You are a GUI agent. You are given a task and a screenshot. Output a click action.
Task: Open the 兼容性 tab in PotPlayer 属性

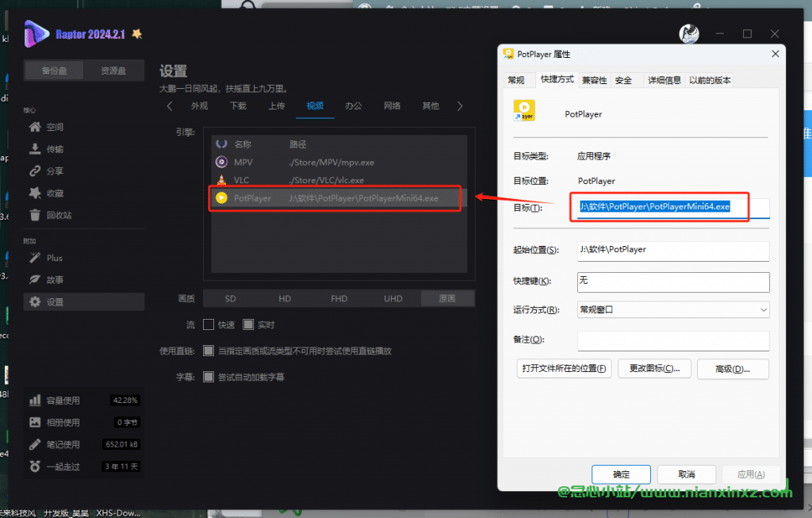(x=594, y=80)
